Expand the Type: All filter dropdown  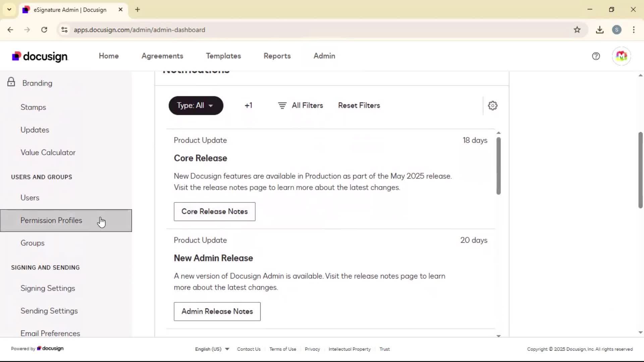196,106
